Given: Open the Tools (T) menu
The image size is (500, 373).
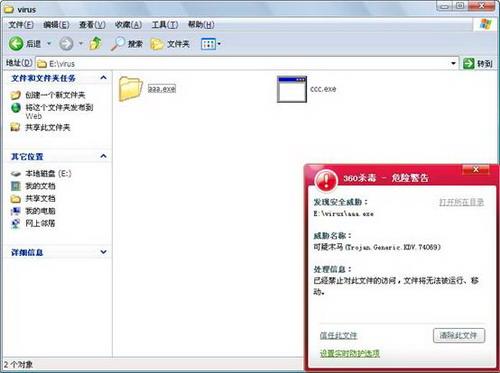Looking at the screenshot, I should coord(164,25).
